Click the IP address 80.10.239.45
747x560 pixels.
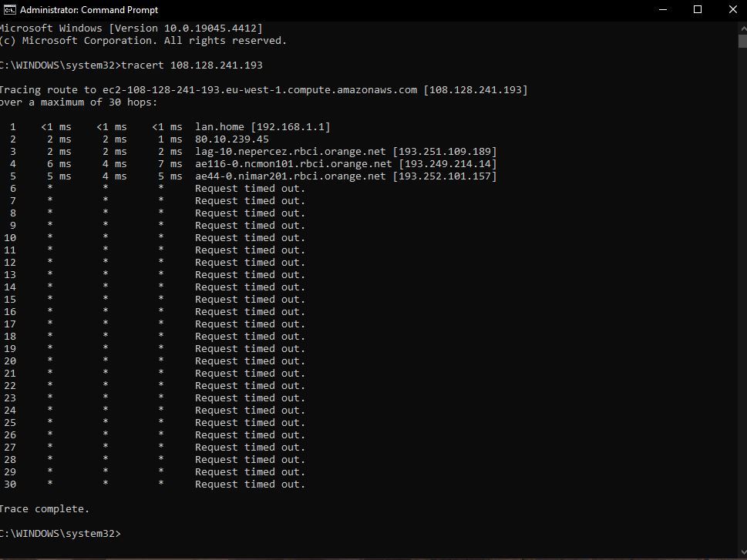[x=232, y=139]
